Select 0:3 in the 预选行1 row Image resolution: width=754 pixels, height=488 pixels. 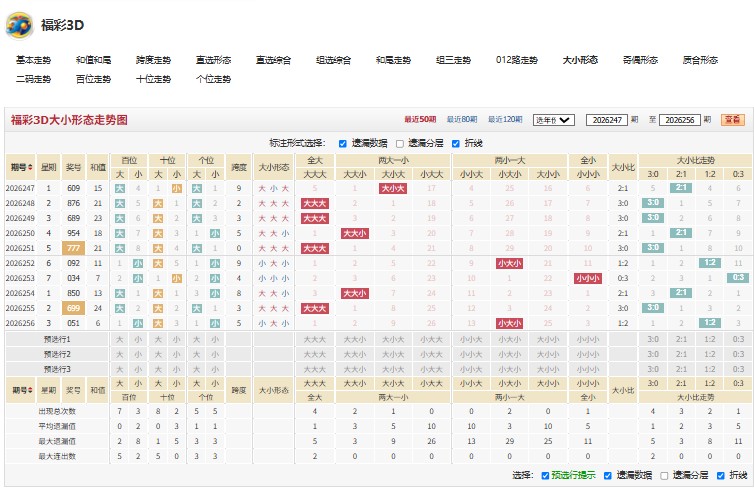pyautogui.click(x=738, y=339)
